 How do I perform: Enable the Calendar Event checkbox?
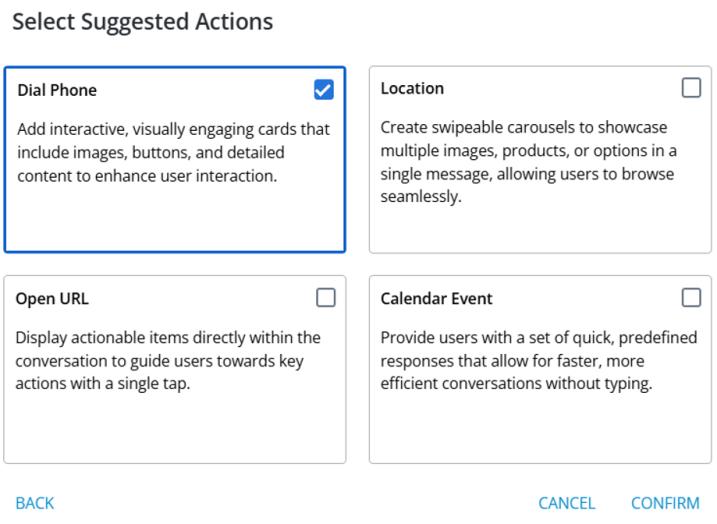click(691, 297)
